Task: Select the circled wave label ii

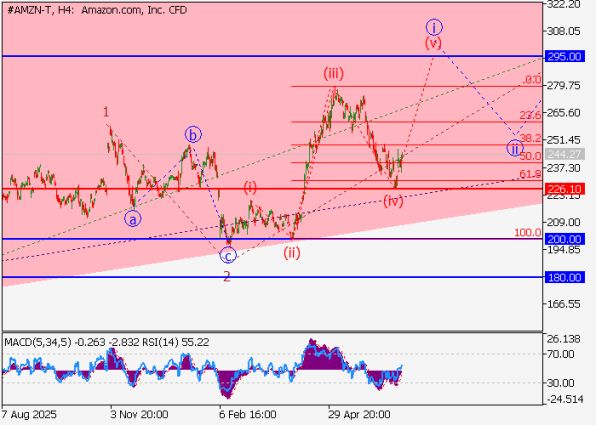Action: pyautogui.click(x=515, y=149)
